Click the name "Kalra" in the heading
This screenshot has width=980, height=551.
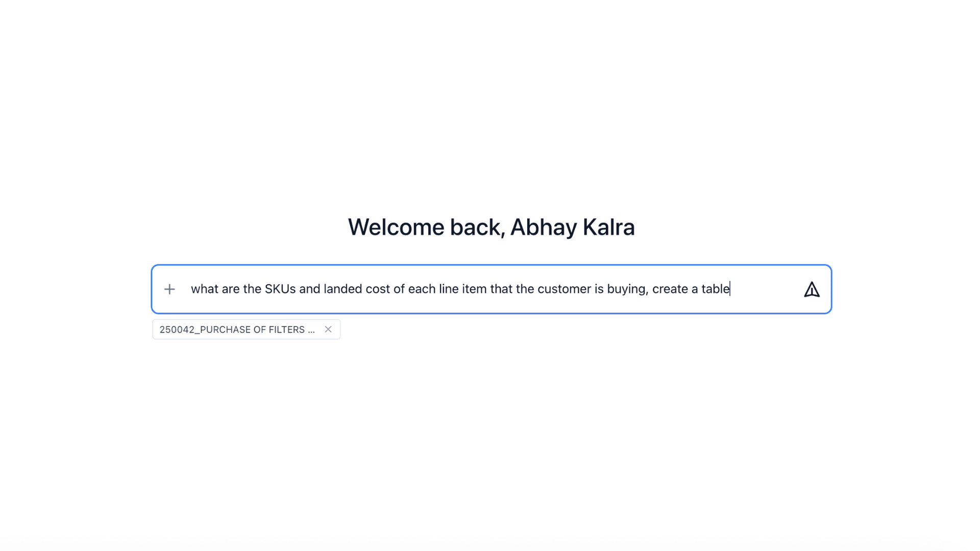click(x=608, y=227)
